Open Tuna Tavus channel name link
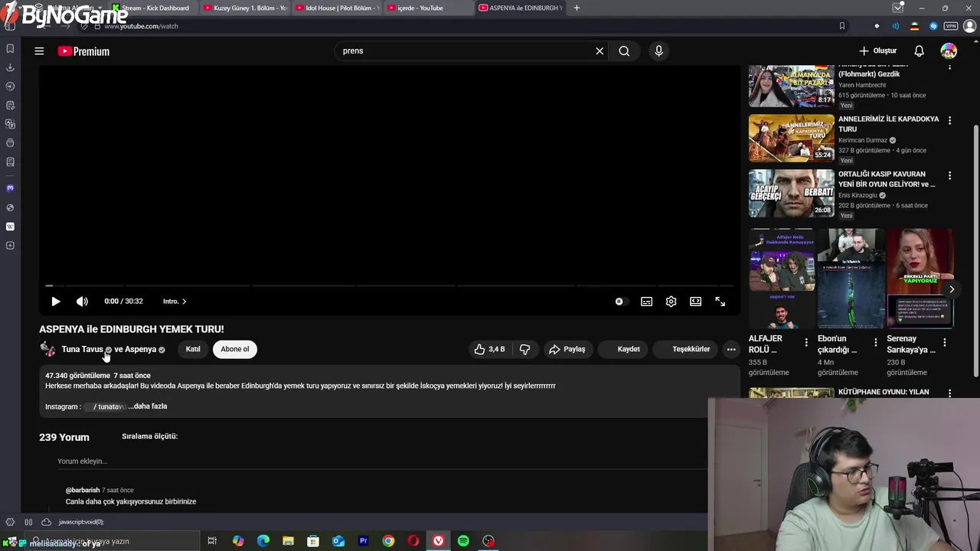The width and height of the screenshot is (980, 551). coord(82,349)
